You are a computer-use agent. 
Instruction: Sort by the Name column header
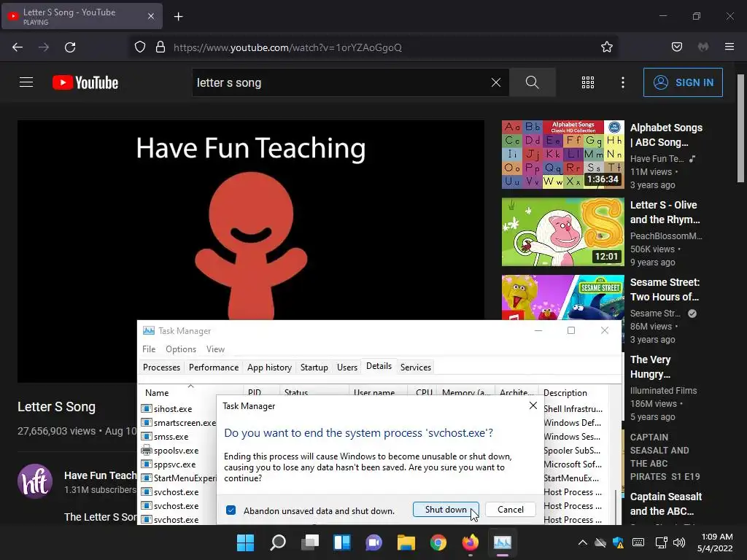point(190,392)
